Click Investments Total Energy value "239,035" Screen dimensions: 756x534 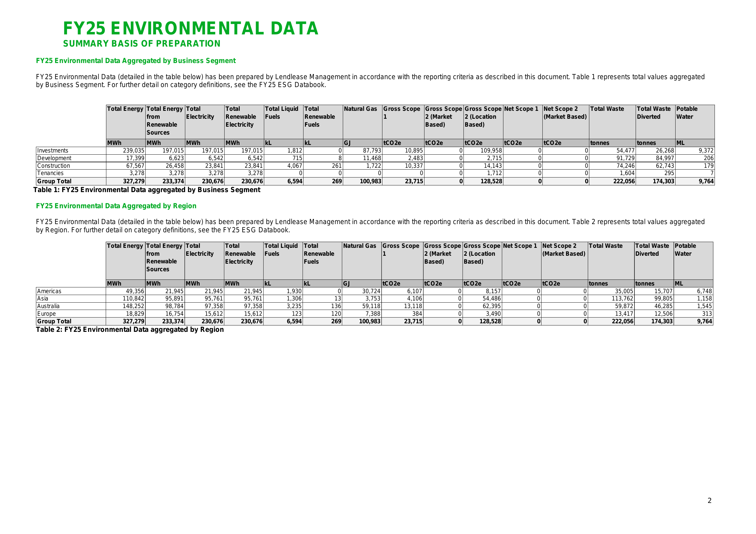134,151
